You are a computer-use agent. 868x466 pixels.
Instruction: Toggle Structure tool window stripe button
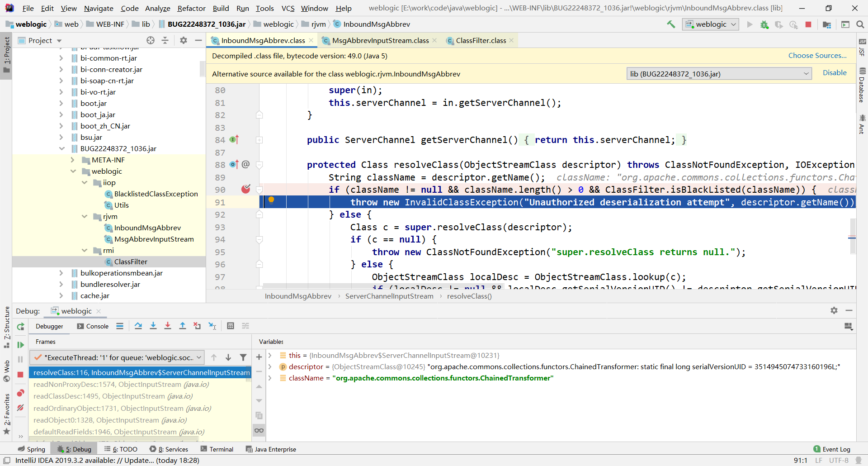pyautogui.click(x=6, y=327)
